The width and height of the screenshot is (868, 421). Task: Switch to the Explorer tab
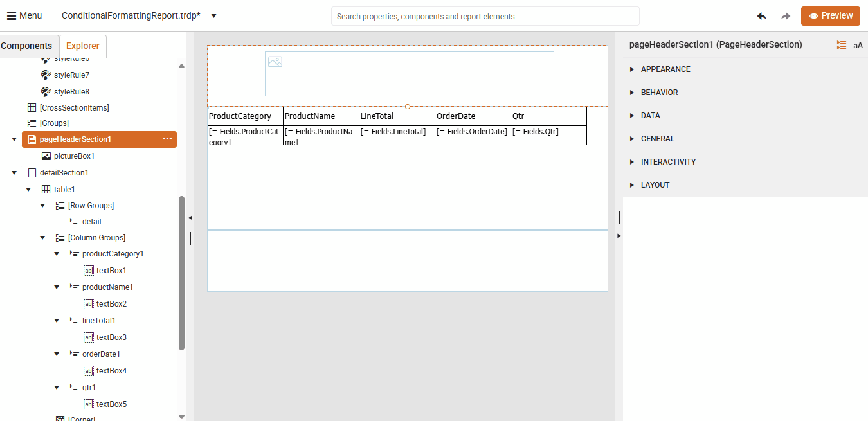click(83, 46)
